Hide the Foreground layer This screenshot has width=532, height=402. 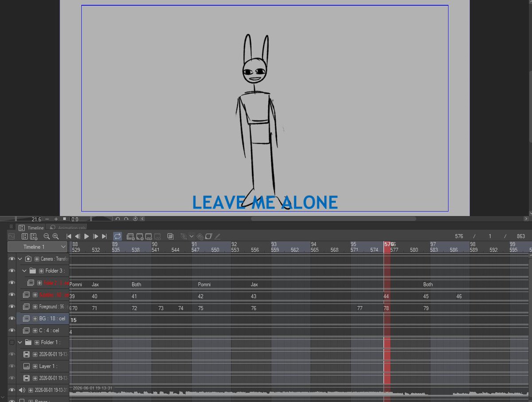12,307
